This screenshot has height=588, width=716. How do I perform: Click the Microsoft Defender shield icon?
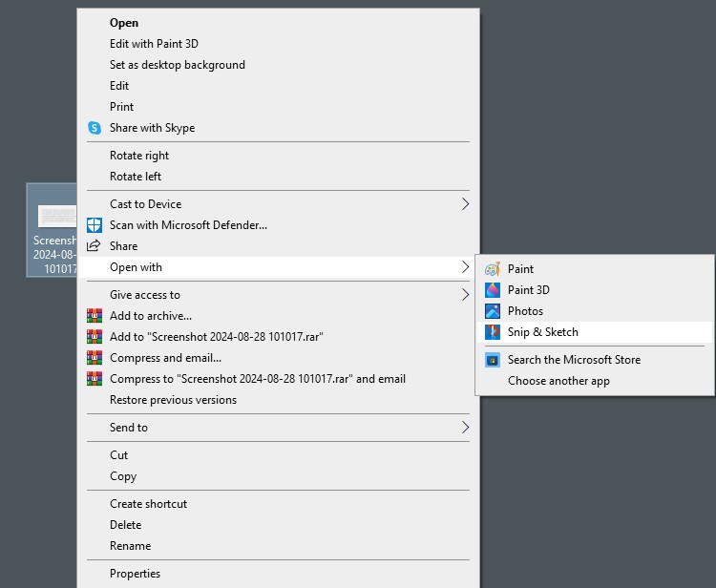[x=95, y=225]
